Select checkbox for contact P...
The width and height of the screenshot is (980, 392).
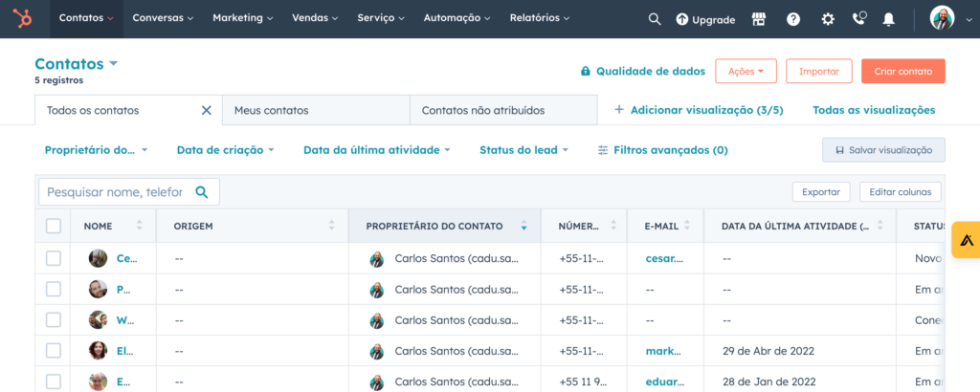54,289
